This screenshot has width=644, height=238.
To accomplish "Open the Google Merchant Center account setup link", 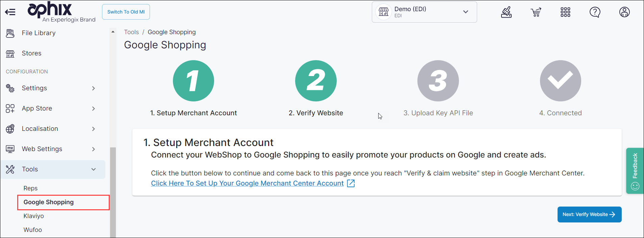I will [x=247, y=183].
